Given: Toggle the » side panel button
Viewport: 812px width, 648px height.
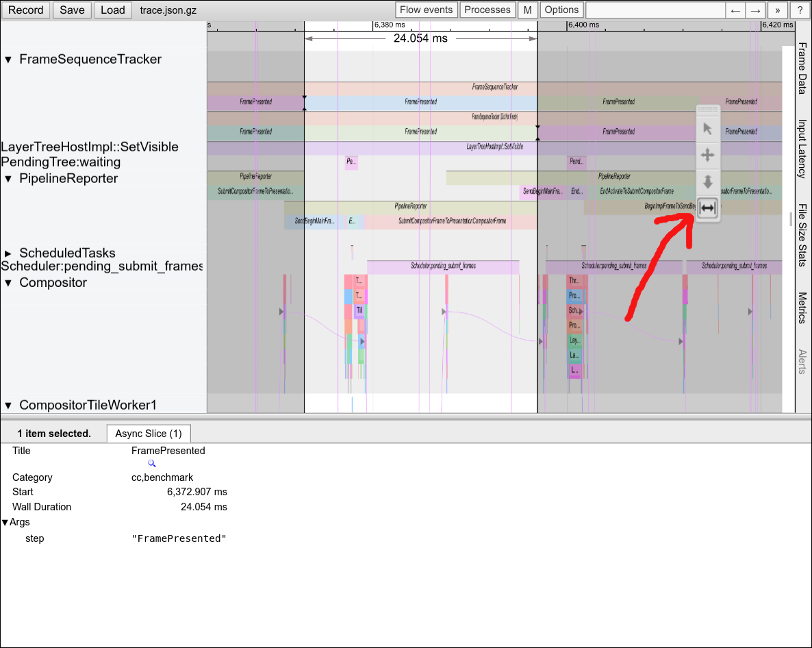Looking at the screenshot, I should pyautogui.click(x=778, y=10).
